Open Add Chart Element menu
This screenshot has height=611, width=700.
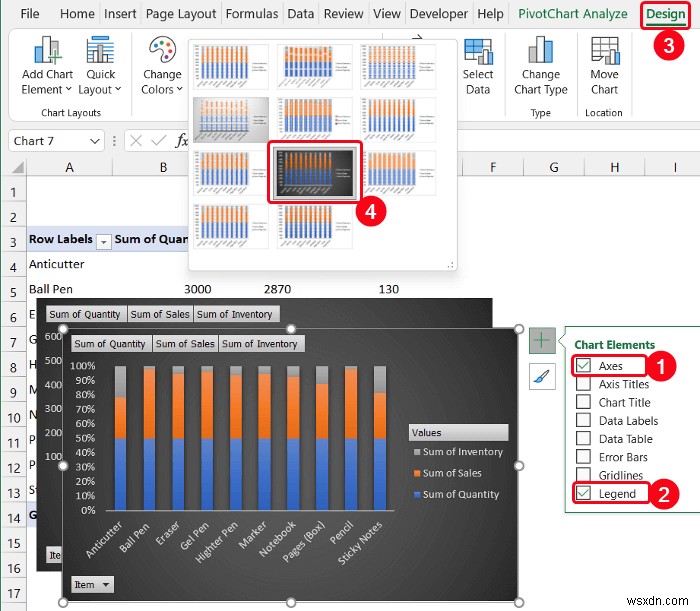pyautogui.click(x=47, y=65)
